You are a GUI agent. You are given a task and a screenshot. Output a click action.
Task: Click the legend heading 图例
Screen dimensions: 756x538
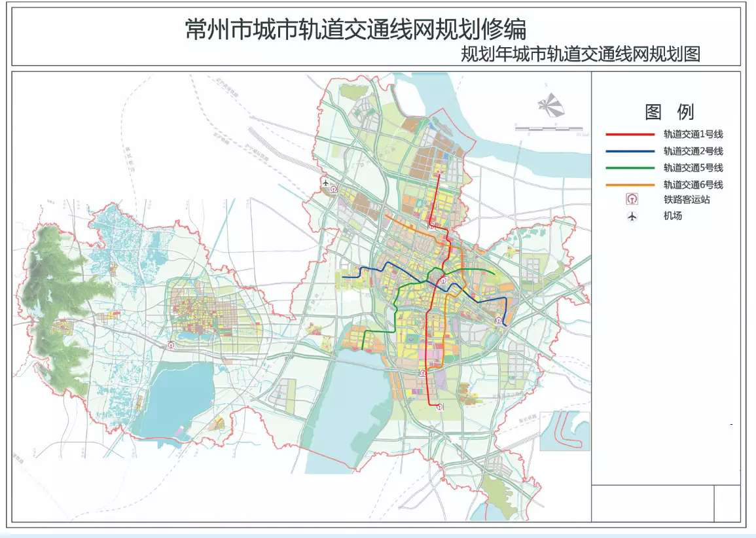point(670,112)
